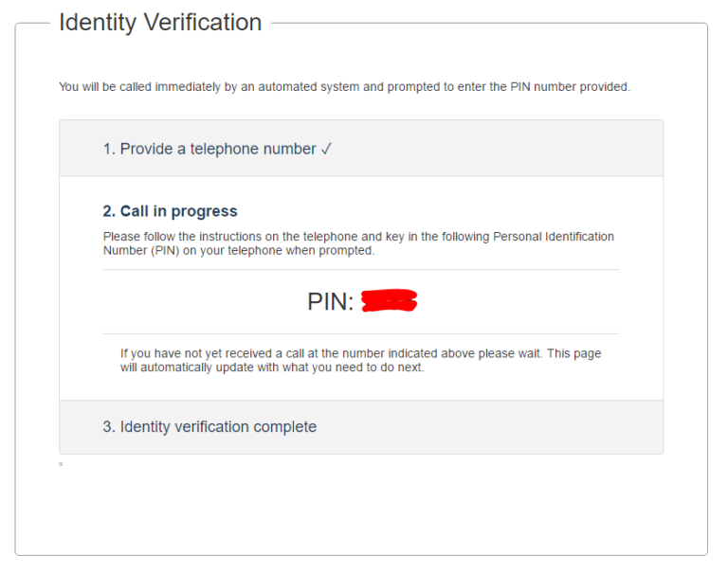This screenshot has height=574, width=728.
Task: Click the red scribble covering the PIN
Action: coord(390,301)
